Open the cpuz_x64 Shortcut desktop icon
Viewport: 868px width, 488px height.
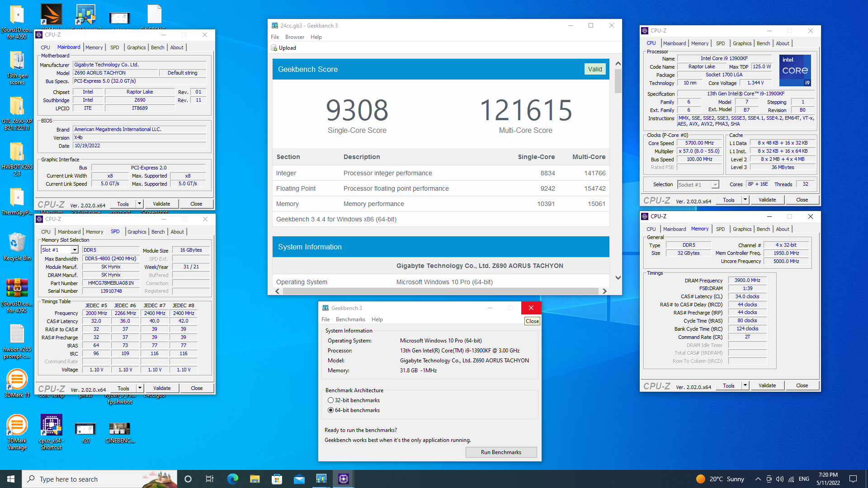click(51, 432)
